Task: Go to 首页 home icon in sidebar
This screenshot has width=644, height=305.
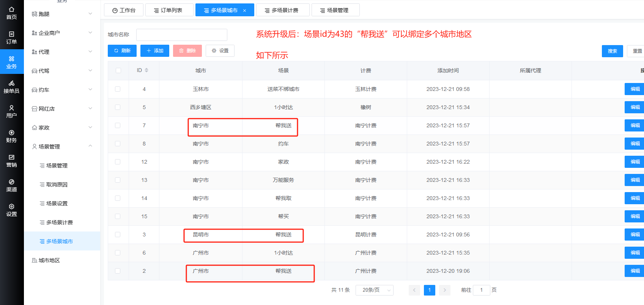Action: 12,13
